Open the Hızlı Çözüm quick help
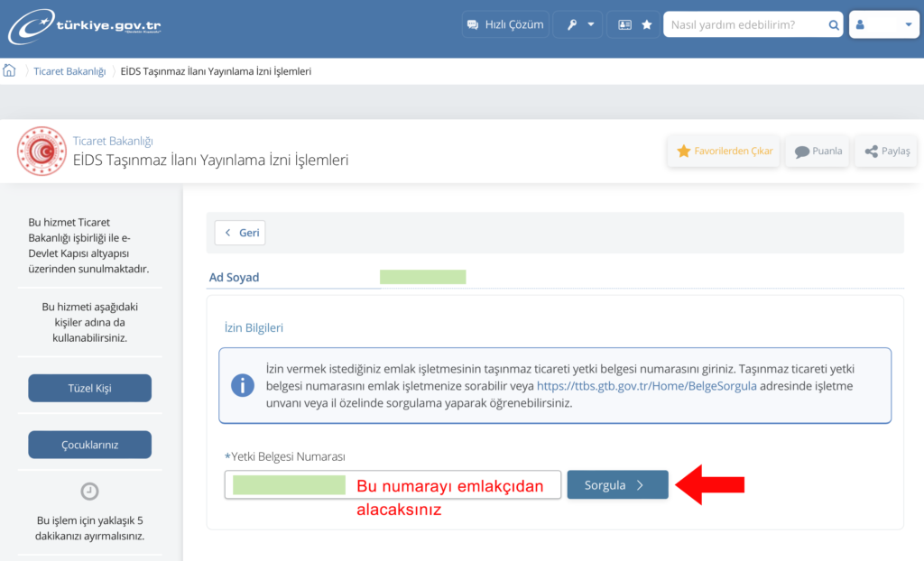Screen dimensions: 924x561 [x=505, y=24]
